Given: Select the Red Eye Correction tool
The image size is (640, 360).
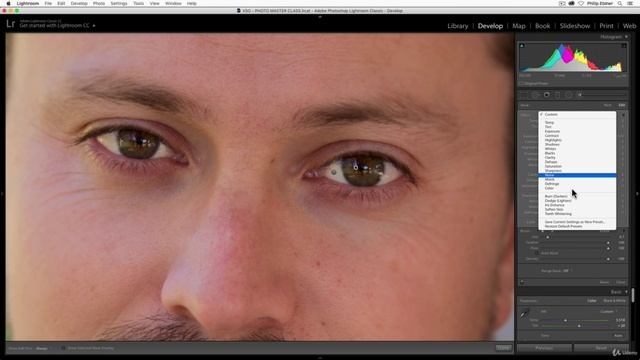Looking at the screenshot, I should pyautogui.click(x=547, y=95).
